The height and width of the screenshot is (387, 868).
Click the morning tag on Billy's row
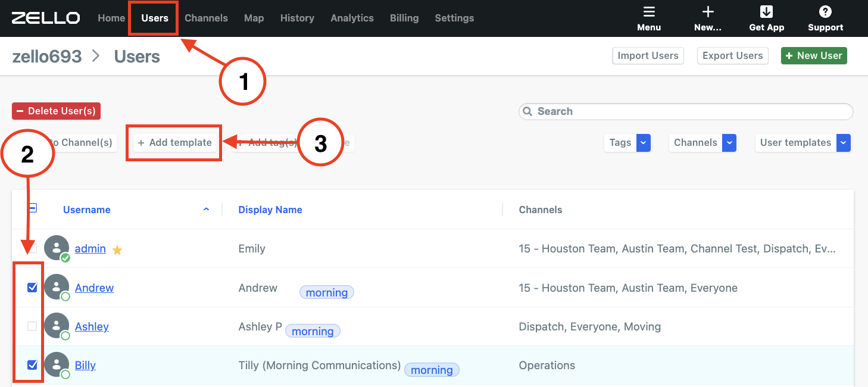coord(432,370)
